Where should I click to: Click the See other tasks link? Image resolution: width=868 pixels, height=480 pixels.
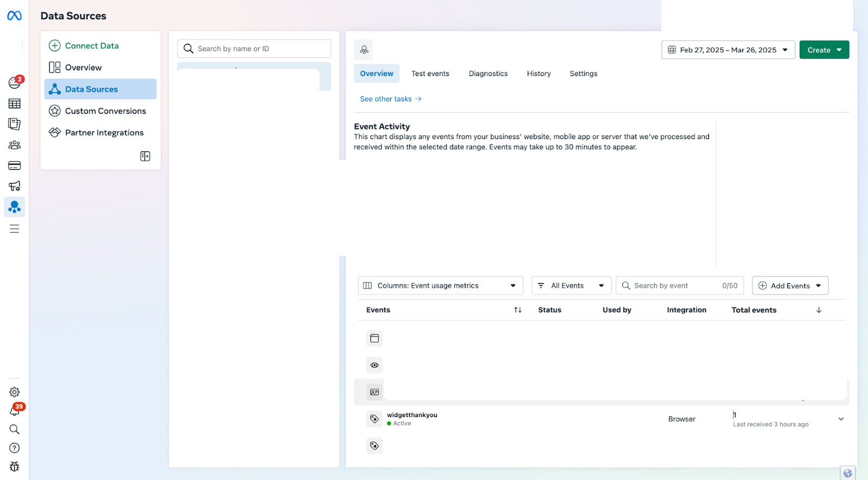coord(390,99)
